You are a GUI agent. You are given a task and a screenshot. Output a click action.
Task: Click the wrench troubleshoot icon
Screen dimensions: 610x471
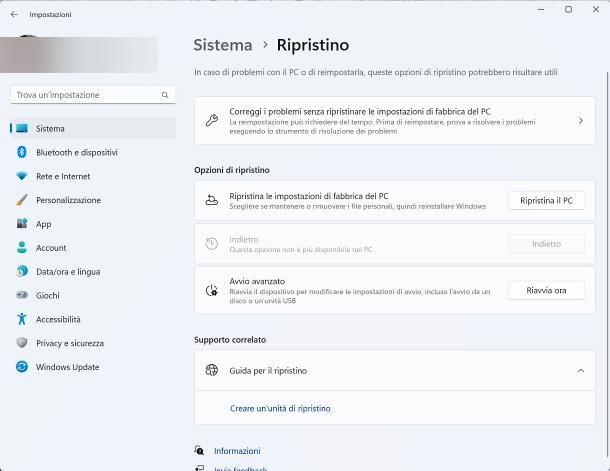tap(212, 121)
